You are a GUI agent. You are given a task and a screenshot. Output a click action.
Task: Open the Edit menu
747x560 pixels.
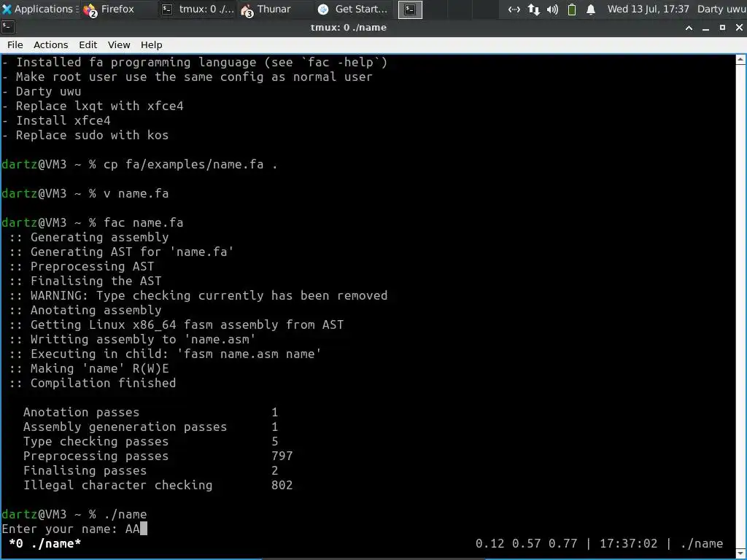point(88,44)
